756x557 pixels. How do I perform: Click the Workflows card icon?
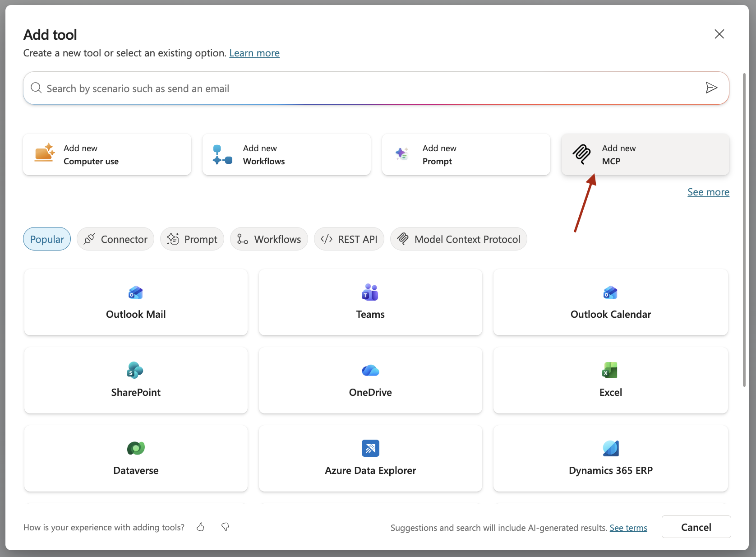(222, 154)
